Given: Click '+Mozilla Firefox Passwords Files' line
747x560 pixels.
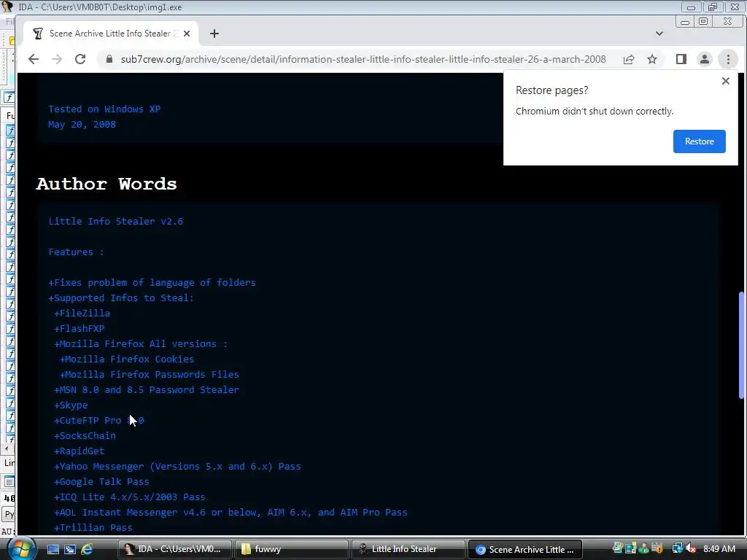Looking at the screenshot, I should tap(149, 374).
